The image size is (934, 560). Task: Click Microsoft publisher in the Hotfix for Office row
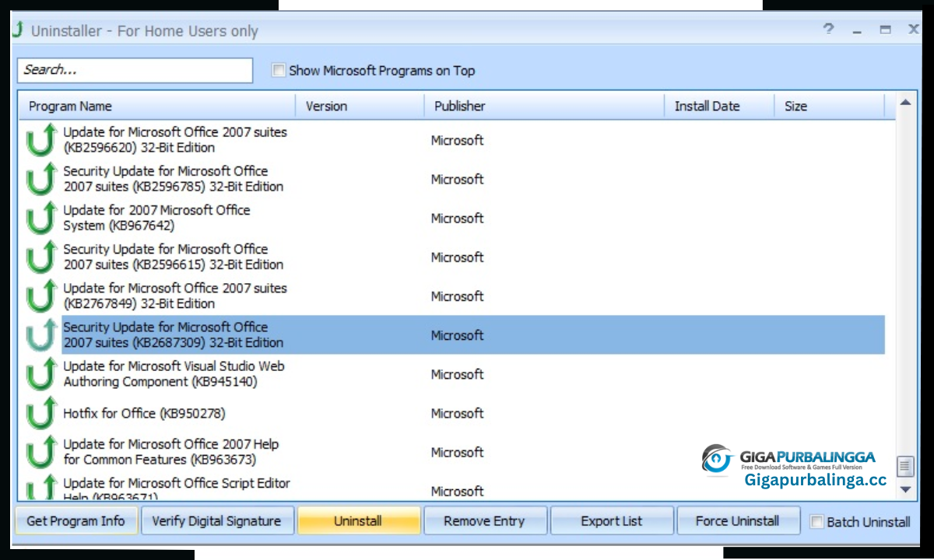tap(458, 413)
